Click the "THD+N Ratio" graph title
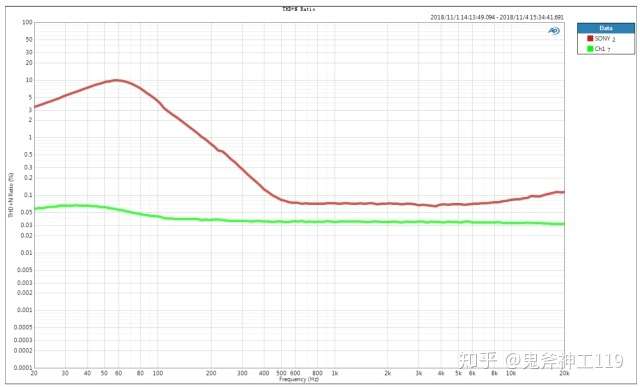Screen dimensions: 640x387 [x=299, y=9]
